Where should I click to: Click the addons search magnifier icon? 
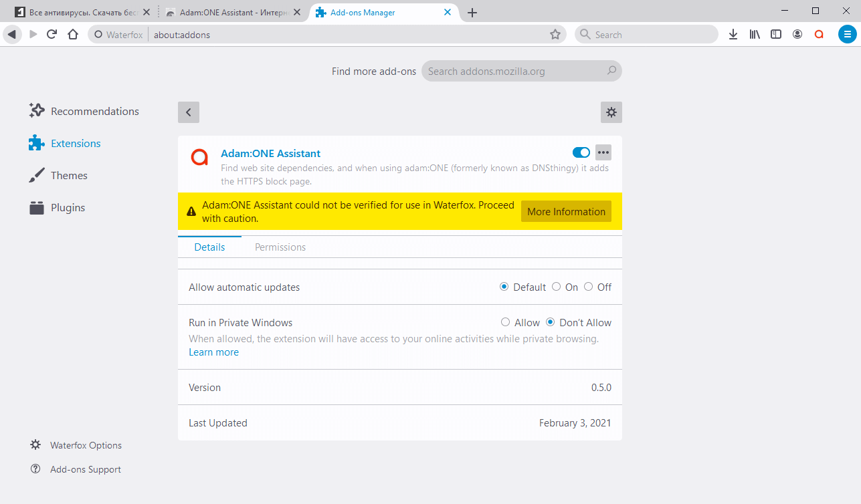[x=611, y=71]
